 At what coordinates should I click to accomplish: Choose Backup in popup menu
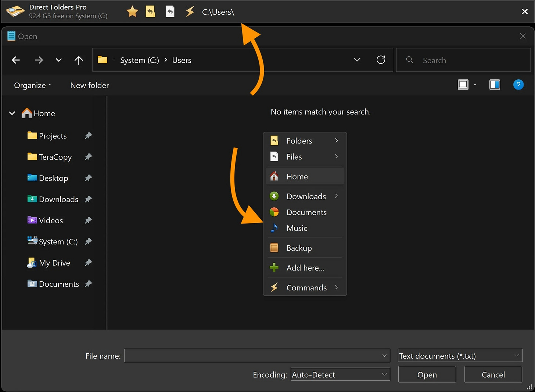305,248
